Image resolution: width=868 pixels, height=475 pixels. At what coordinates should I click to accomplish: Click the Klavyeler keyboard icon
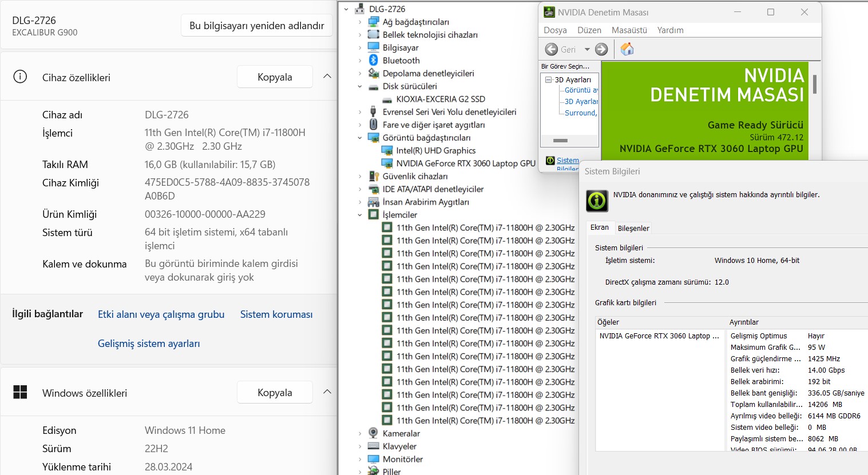(374, 446)
